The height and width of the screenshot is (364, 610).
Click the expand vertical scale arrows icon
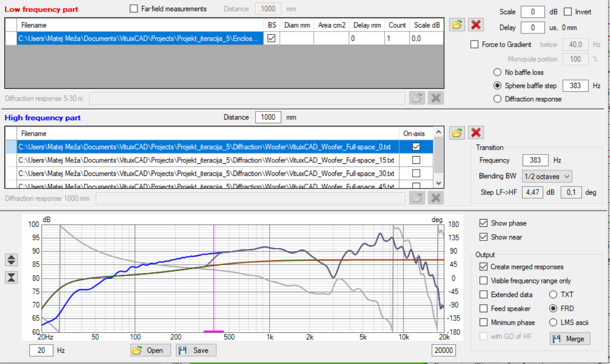[12, 260]
